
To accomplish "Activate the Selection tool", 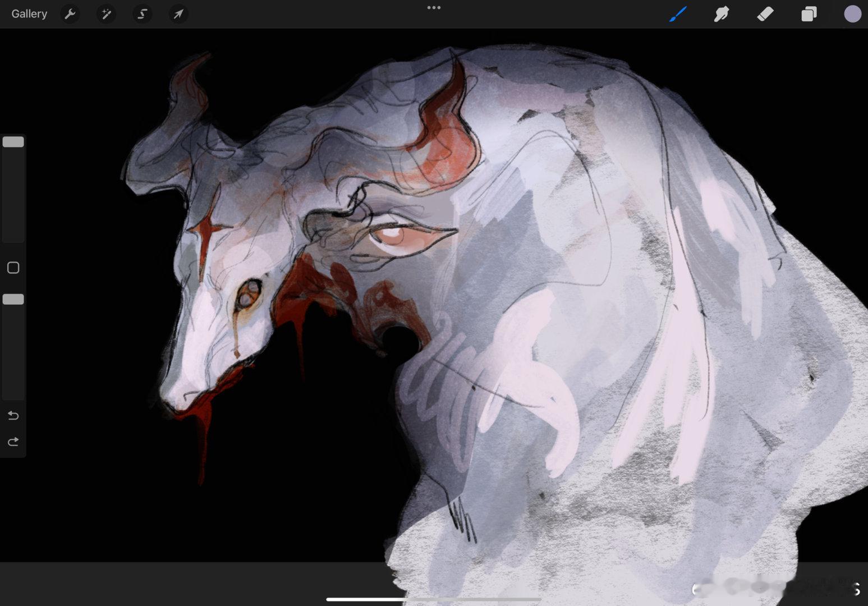I will coord(143,14).
